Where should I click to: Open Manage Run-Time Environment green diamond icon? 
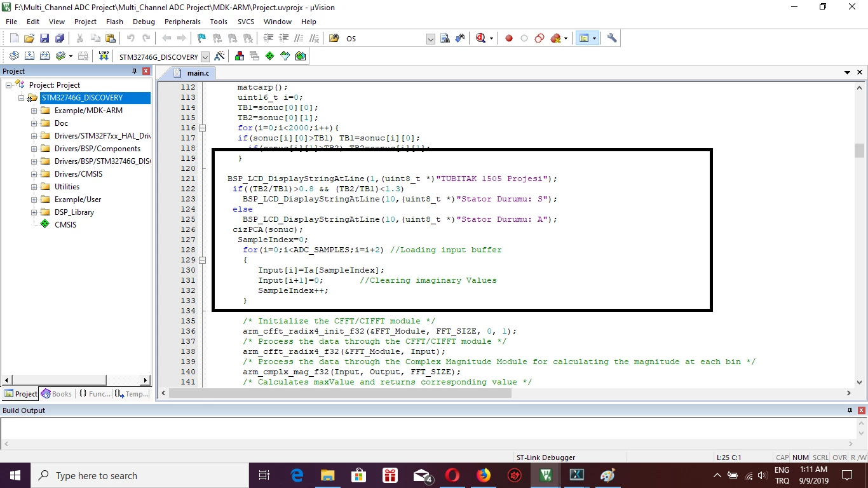tap(270, 56)
